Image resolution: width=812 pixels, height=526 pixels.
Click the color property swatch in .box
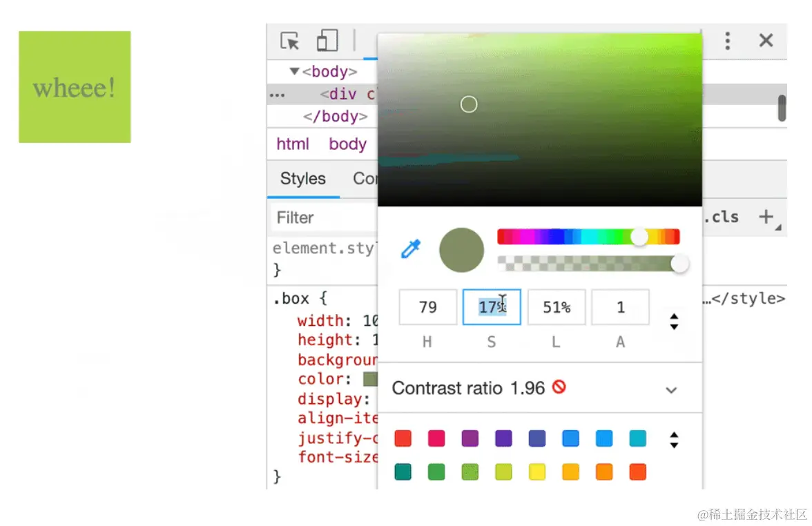pos(370,379)
